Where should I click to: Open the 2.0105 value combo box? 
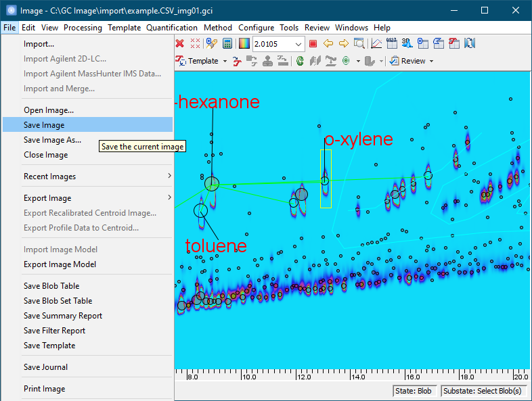tap(298, 44)
